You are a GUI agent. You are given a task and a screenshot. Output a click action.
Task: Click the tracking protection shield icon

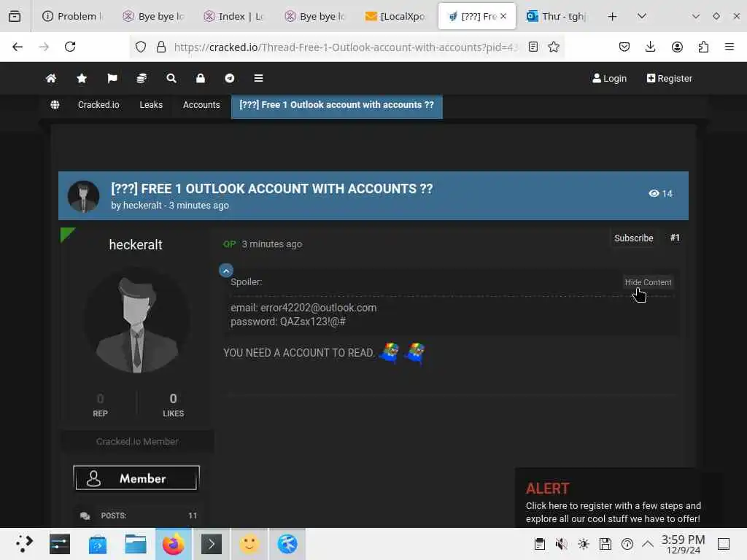coord(141,47)
